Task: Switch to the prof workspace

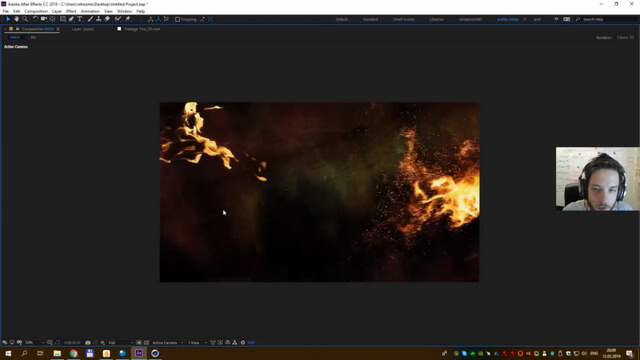Action: tap(538, 19)
